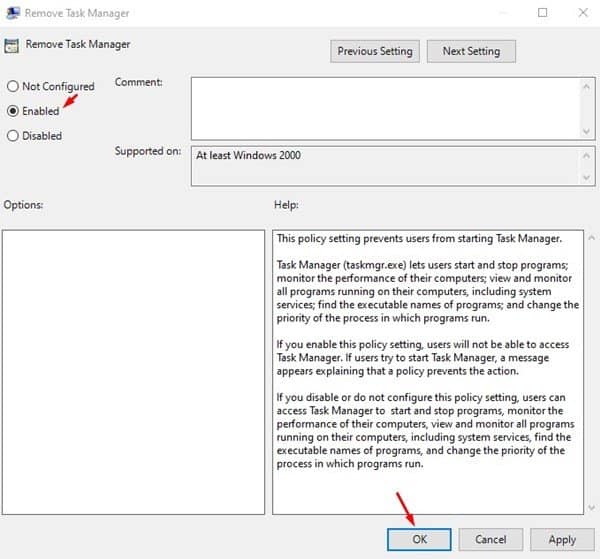Click the 'If you disable or do not configure' paragraph
The image size is (600, 559).
tap(426, 430)
